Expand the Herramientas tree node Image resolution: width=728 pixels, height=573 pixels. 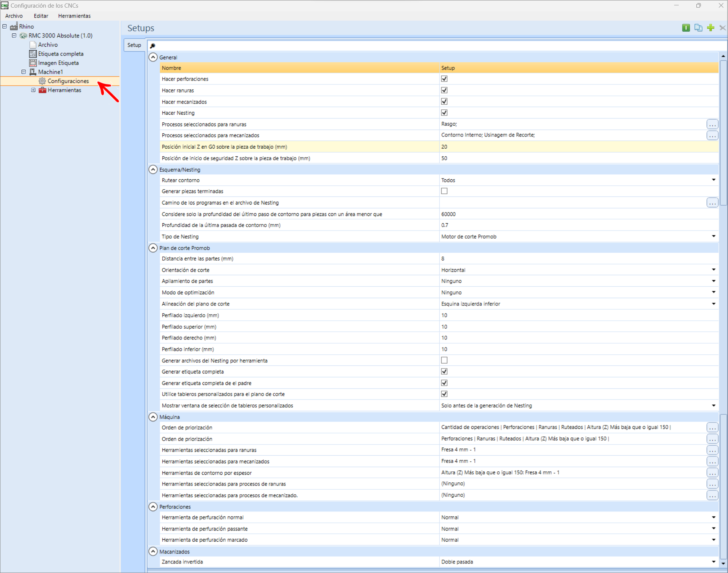(33, 90)
